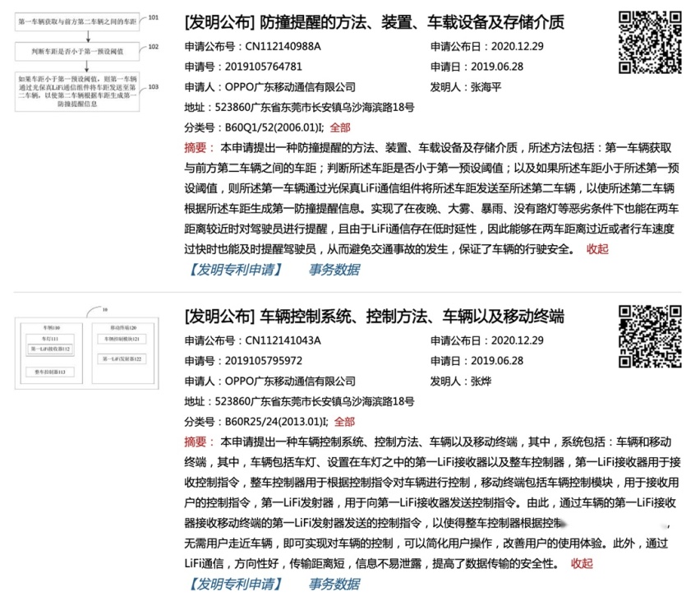
Task: Select publication number CN112141043A
Action: point(283,340)
